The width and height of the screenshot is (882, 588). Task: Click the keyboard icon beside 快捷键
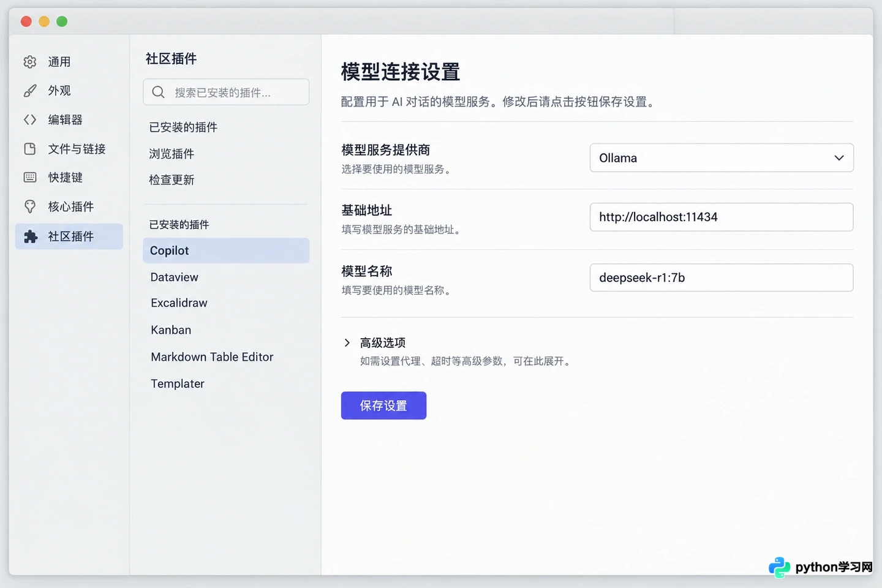[x=30, y=178]
